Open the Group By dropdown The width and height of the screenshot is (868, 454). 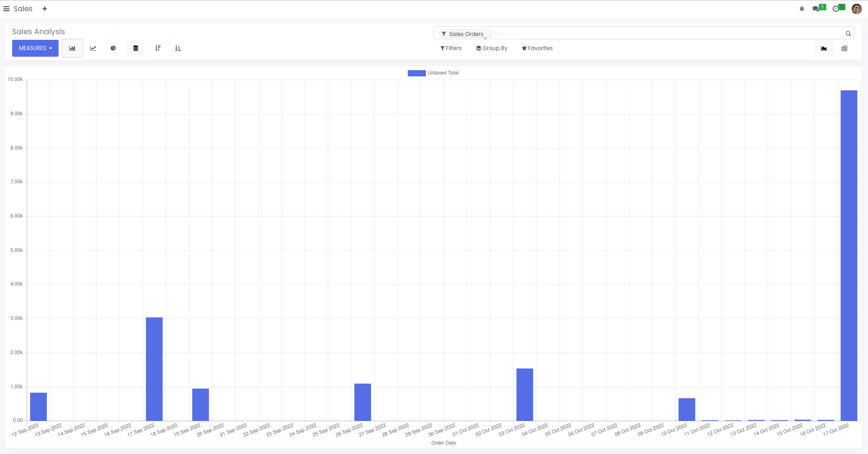(492, 48)
